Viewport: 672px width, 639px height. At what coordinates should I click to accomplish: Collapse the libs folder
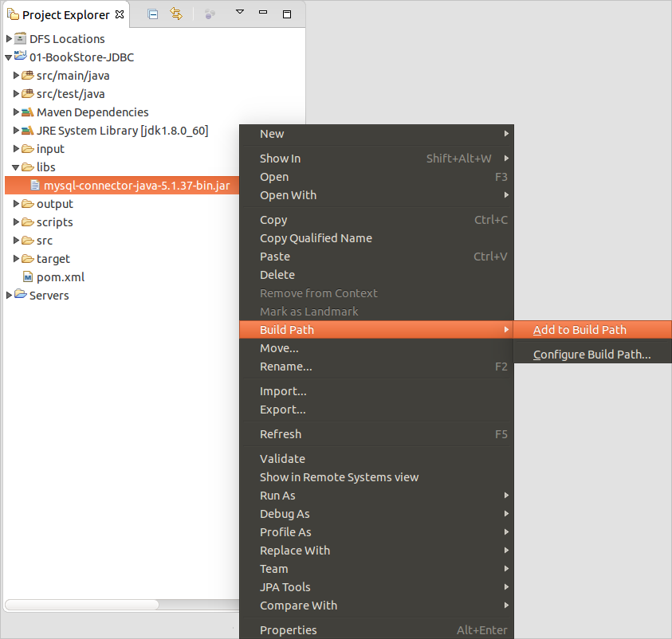click(16, 167)
